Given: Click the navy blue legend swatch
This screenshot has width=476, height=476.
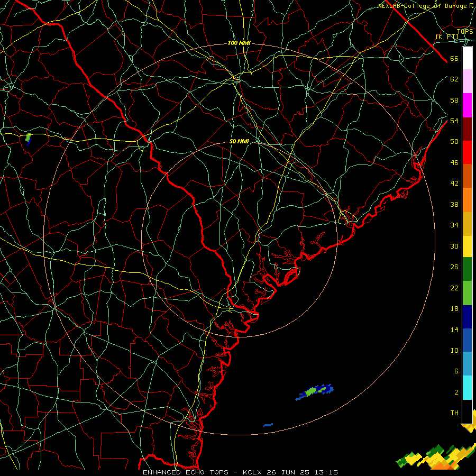Looking at the screenshot, I should coord(467,317).
